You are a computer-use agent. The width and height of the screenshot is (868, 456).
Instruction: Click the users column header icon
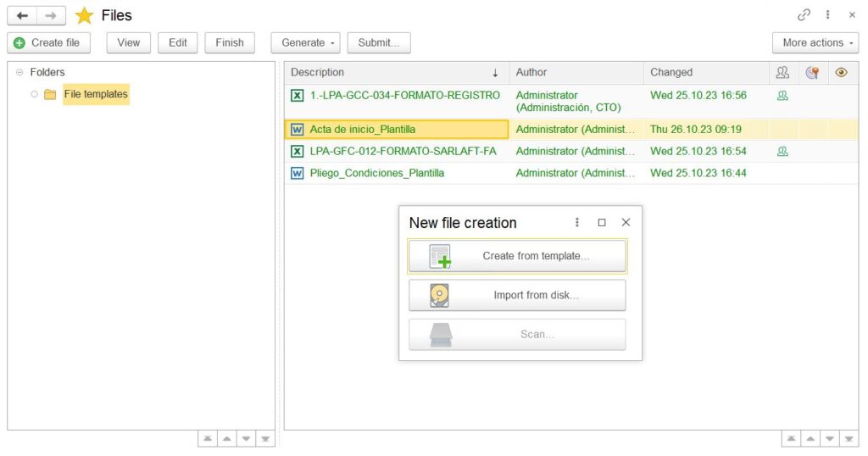point(782,73)
